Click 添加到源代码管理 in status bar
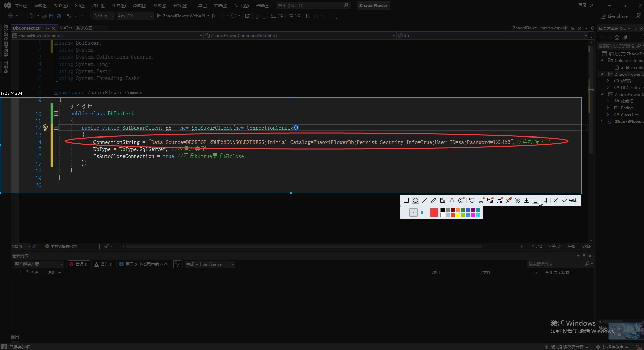This screenshot has width=644, height=350. click(x=567, y=347)
